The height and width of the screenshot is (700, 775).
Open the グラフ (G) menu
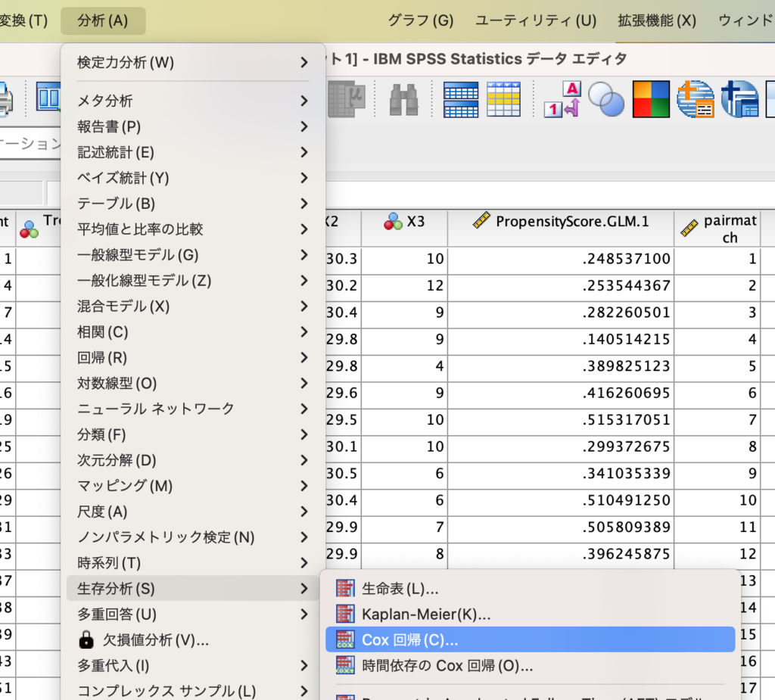click(x=421, y=20)
